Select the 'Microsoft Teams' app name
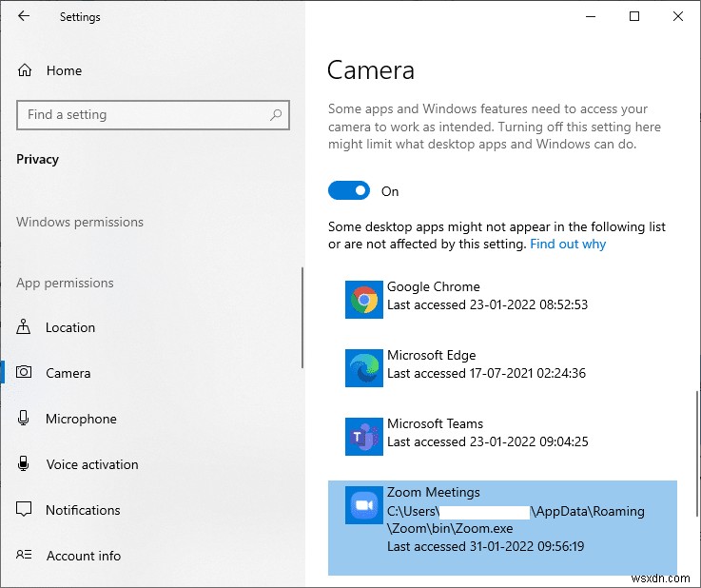This screenshot has height=588, width=701. point(435,423)
